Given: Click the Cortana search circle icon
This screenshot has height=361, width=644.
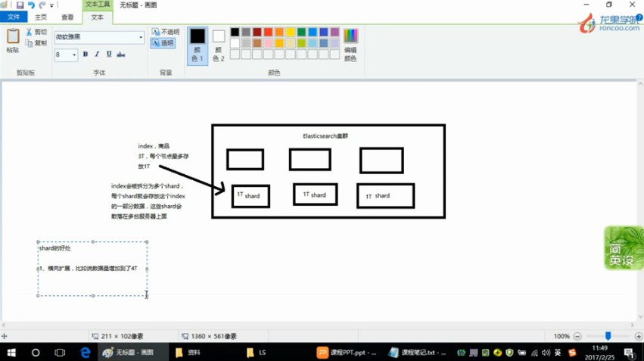Looking at the screenshot, I should pos(36,353).
